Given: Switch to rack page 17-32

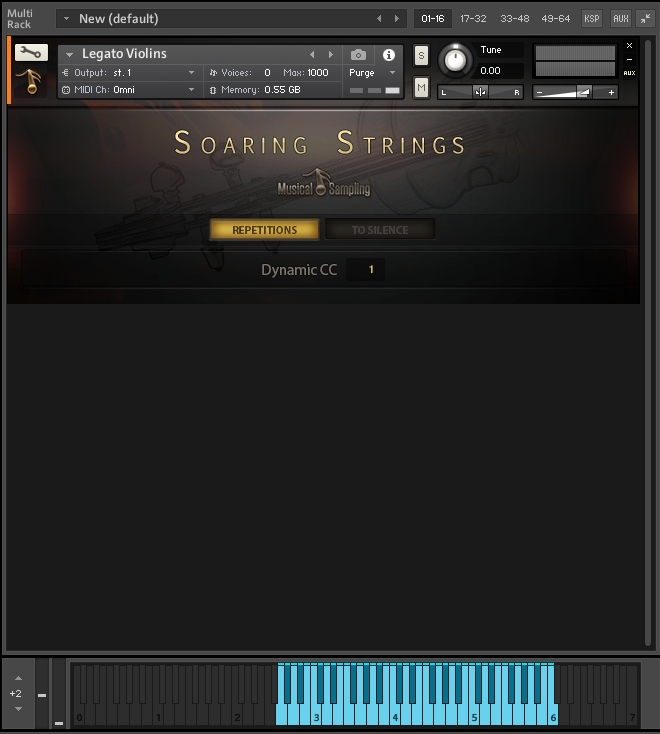Looking at the screenshot, I should [473, 18].
